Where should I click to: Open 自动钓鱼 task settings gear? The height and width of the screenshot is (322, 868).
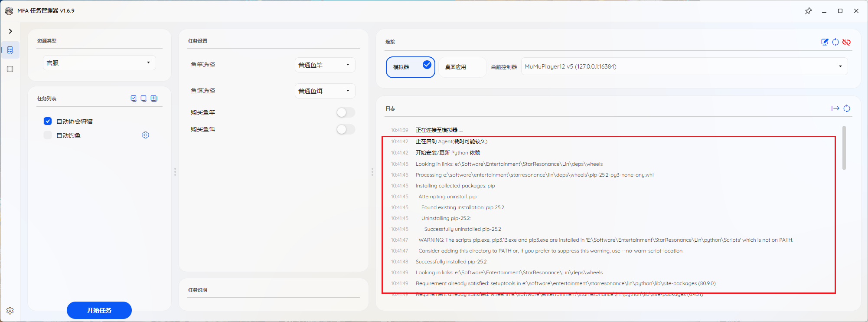click(146, 135)
